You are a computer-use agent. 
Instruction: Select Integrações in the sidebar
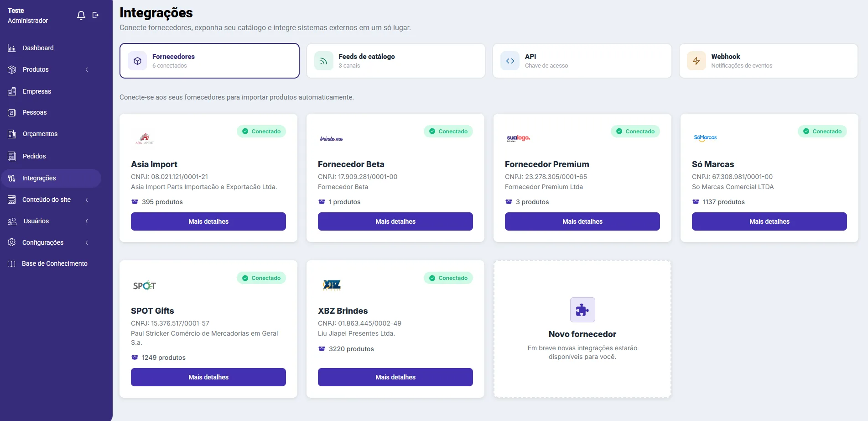click(x=51, y=178)
